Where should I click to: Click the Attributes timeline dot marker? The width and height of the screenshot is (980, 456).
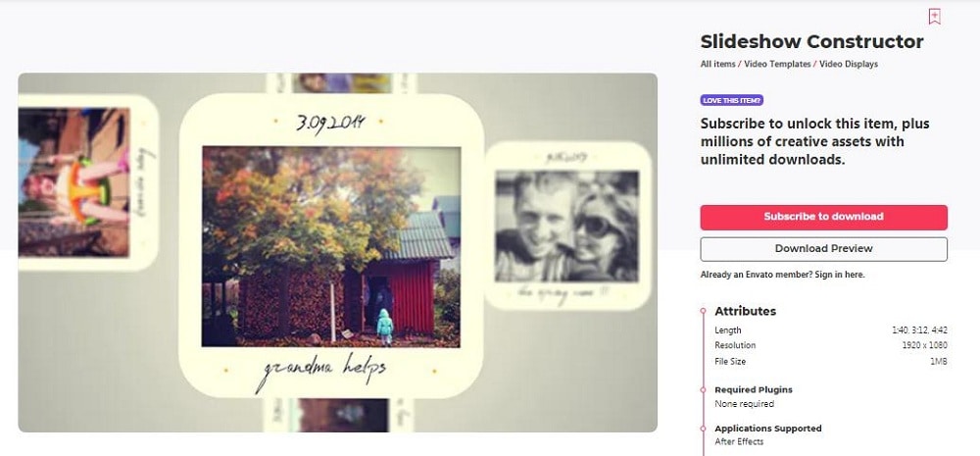[703, 311]
